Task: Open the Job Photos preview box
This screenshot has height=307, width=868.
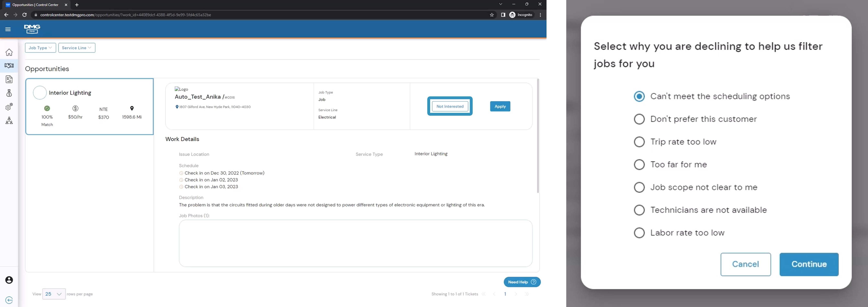Action: [355, 243]
